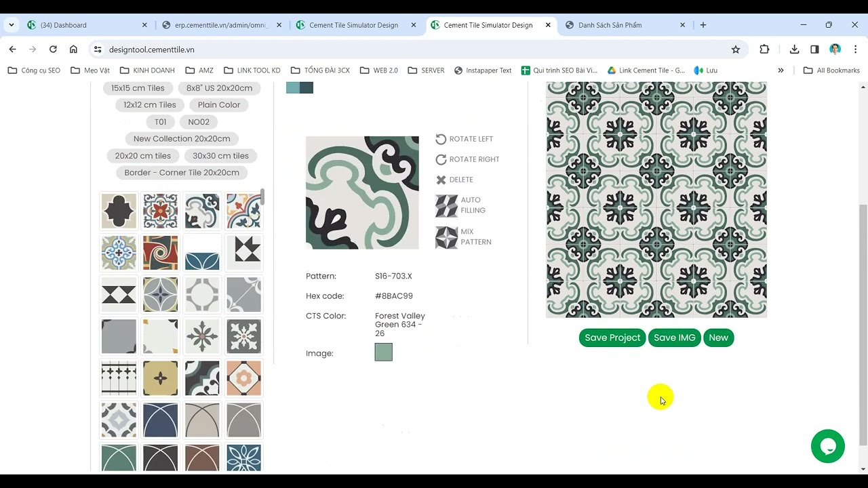Screen dimensions: 868x488
Task: Filter by 12x12 cm Tiles
Action: 150,105
